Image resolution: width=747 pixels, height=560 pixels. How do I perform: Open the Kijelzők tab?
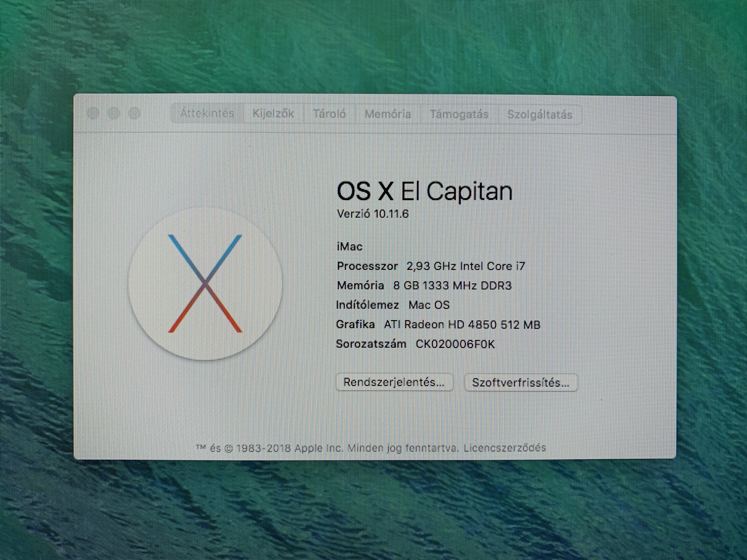[273, 114]
